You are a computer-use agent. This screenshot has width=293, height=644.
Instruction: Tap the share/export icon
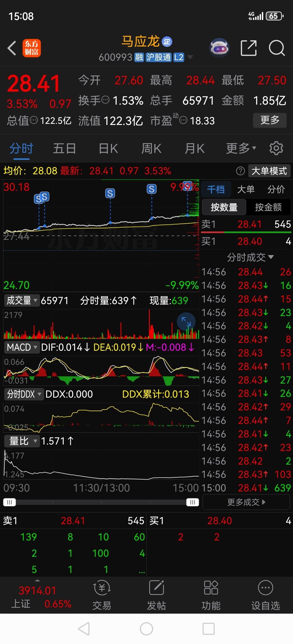click(249, 48)
